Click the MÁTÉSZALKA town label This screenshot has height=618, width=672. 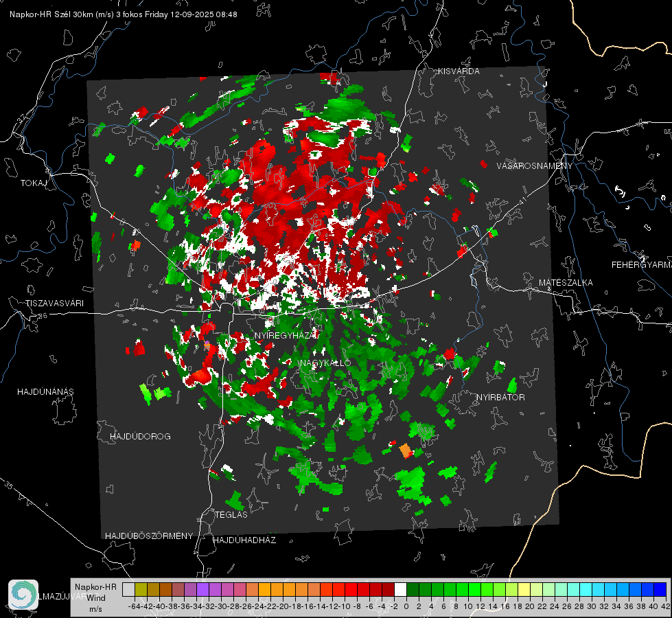pyautogui.click(x=566, y=283)
